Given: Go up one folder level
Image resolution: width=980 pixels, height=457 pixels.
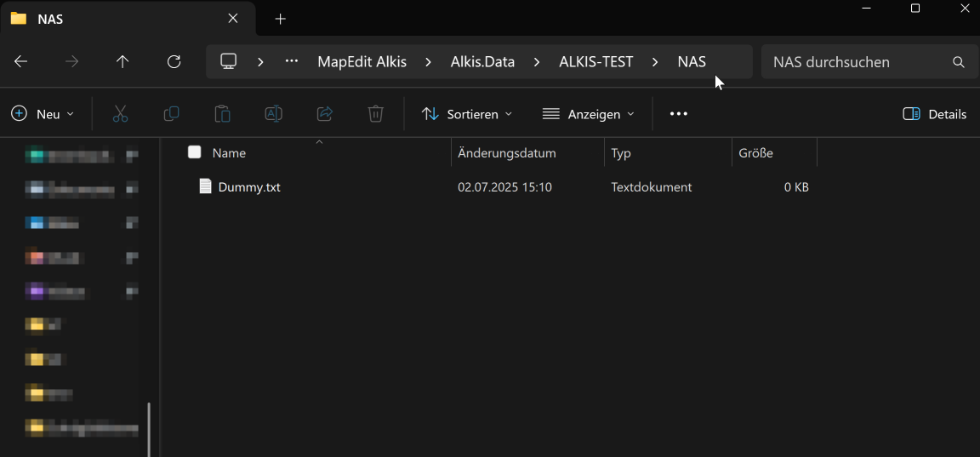Looking at the screenshot, I should pos(122,62).
